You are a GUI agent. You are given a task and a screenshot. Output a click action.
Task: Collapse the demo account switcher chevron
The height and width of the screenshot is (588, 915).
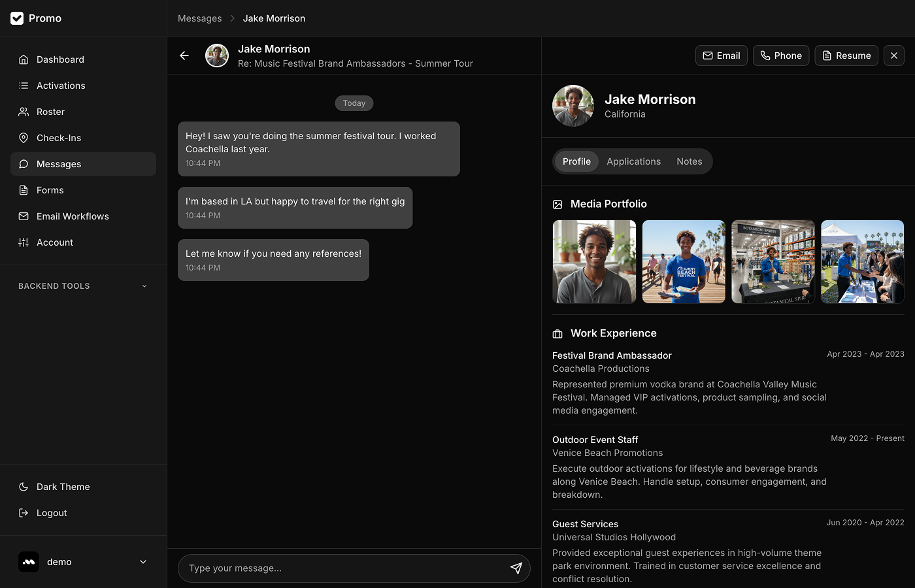click(x=142, y=561)
